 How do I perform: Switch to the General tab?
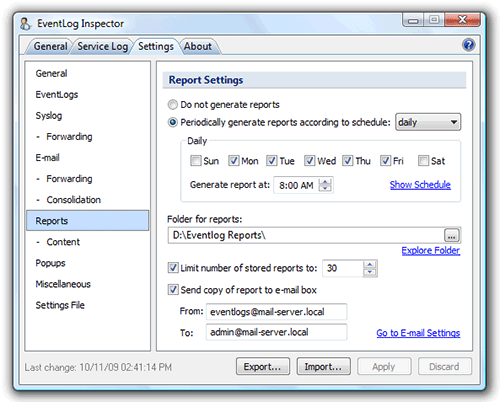[x=50, y=46]
